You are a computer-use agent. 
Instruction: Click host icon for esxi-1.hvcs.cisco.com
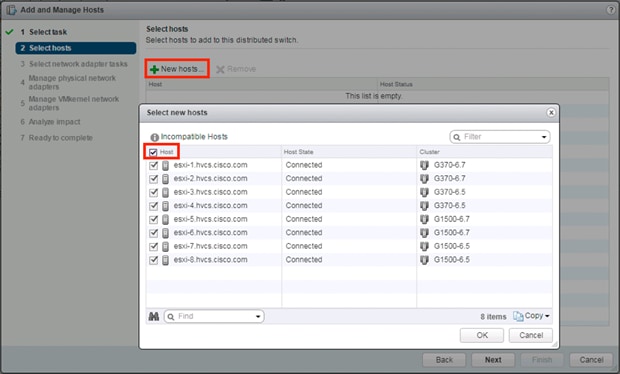[166, 165]
